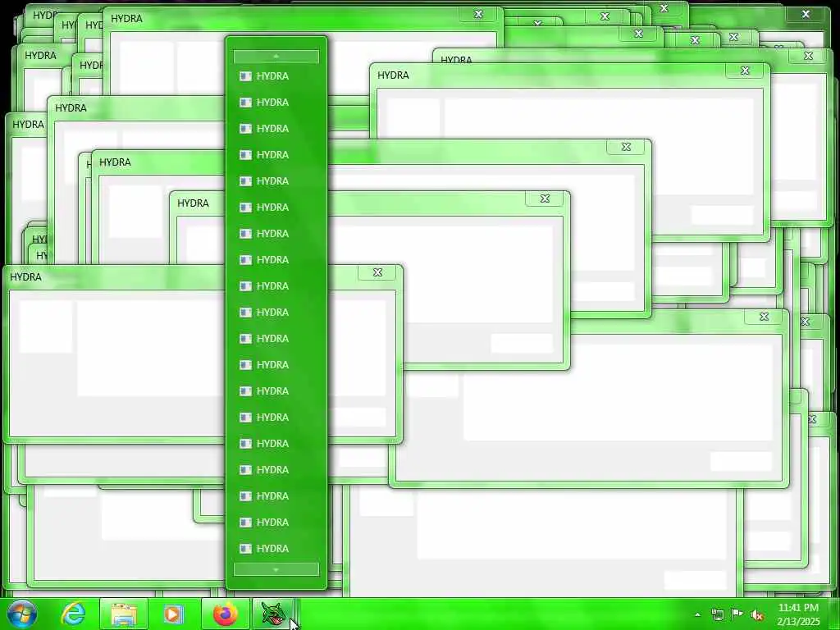The height and width of the screenshot is (630, 840).
Task: Click the muted volume speaker icon
Action: [757, 615]
